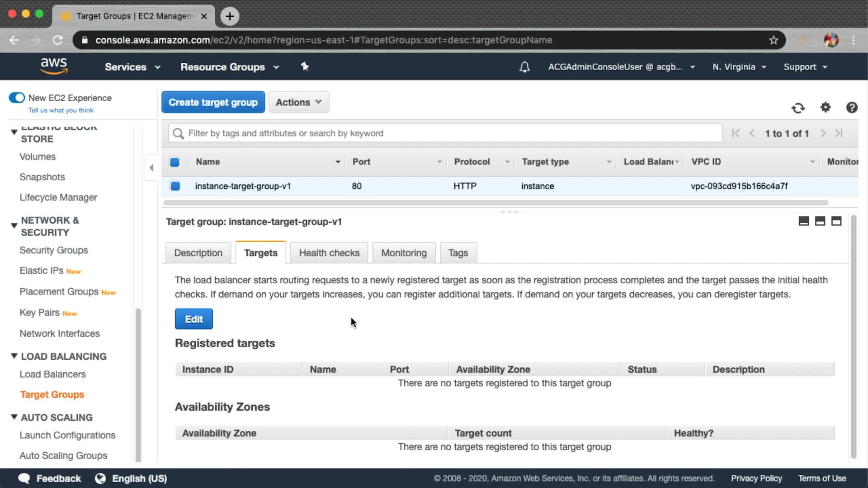Click the Edit targets button
868x488 pixels.
tap(193, 319)
